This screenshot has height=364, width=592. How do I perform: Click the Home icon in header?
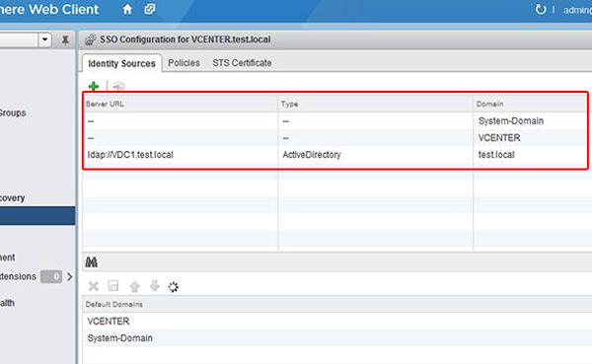click(127, 9)
